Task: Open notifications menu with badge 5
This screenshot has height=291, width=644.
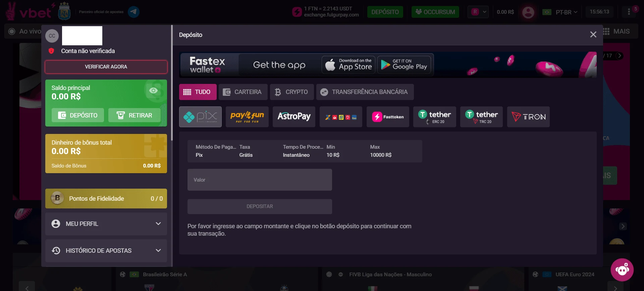Action: [630, 12]
